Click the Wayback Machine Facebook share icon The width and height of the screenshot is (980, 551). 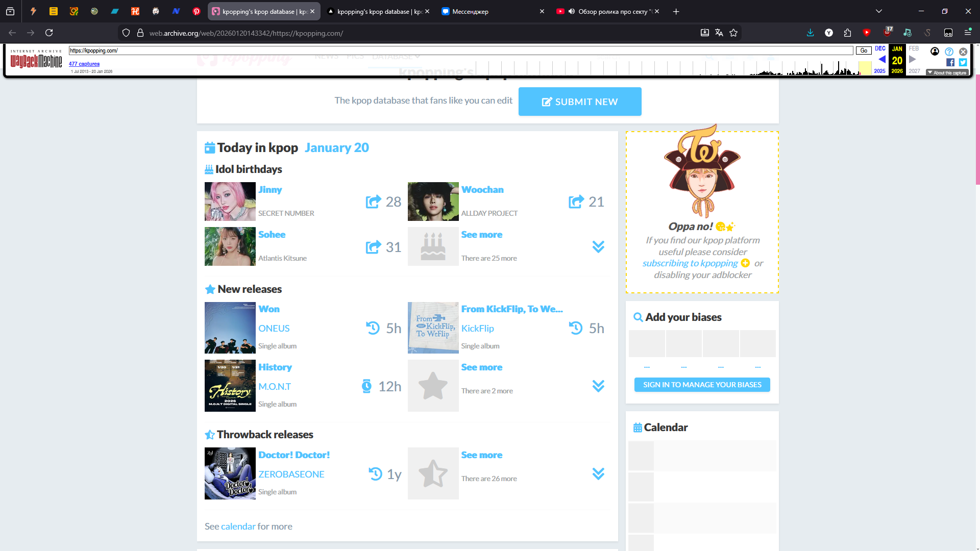point(950,62)
